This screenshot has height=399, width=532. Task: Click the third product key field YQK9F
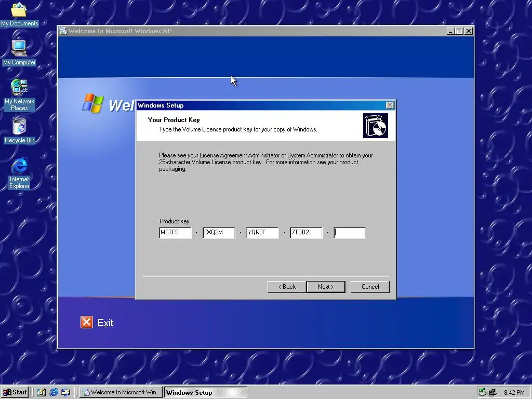click(262, 233)
